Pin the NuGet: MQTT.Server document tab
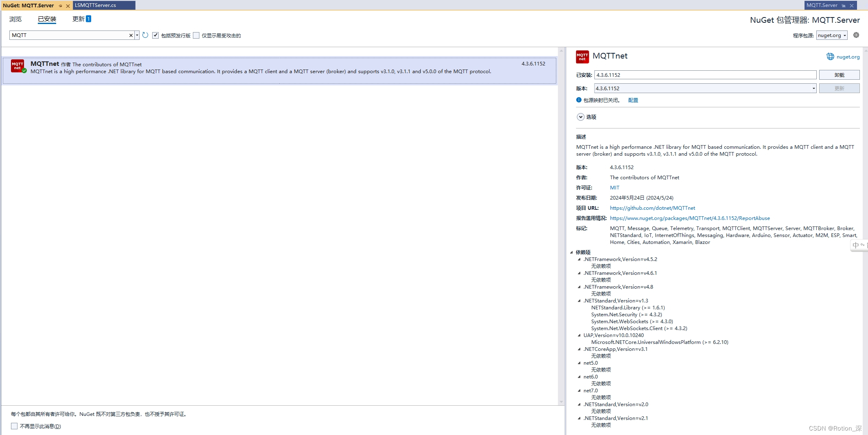The image size is (868, 435). (x=60, y=5)
